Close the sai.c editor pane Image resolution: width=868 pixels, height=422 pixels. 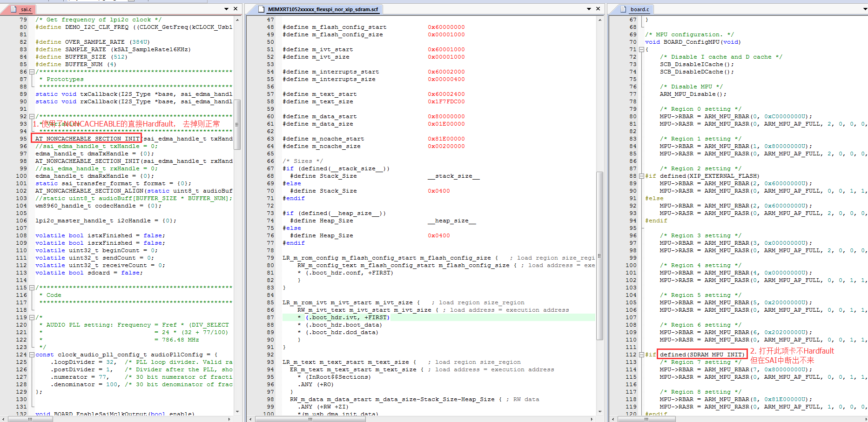point(236,9)
